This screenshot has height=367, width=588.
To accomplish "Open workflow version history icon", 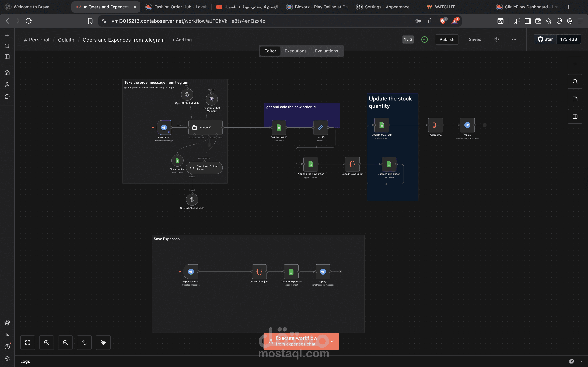I will pos(496,39).
